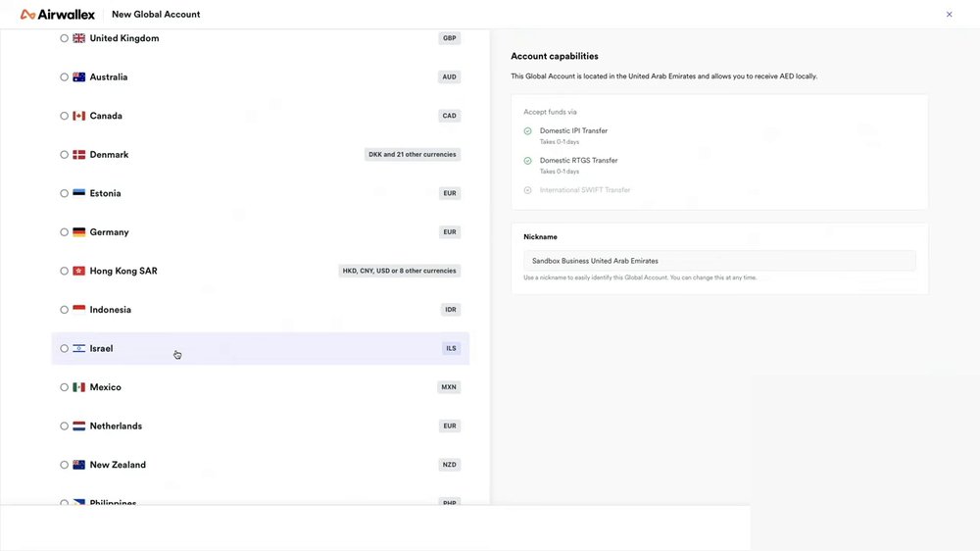Click the Domestic RTGS Transfer checkmark icon
Image resolution: width=980 pixels, height=551 pixels.
(527, 161)
